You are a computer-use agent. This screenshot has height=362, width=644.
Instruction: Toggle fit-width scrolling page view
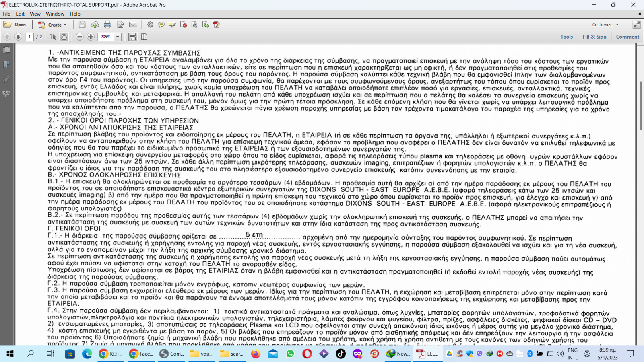[x=132, y=37]
